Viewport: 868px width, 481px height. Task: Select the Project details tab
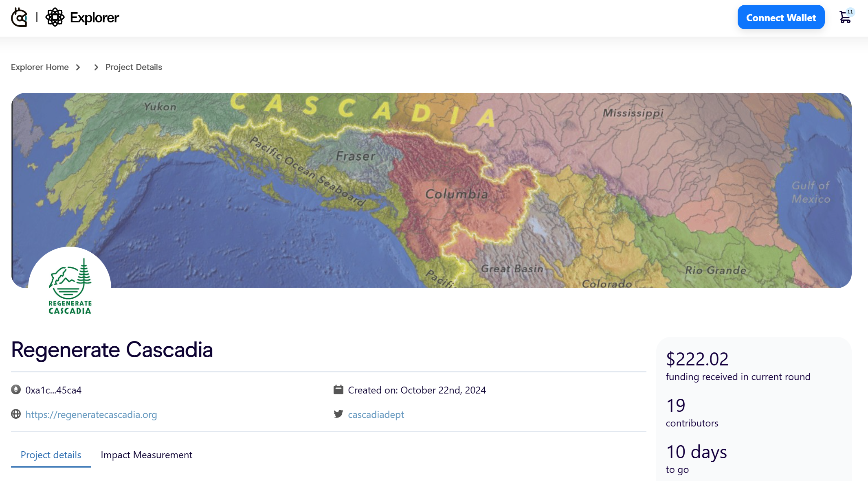coord(51,455)
